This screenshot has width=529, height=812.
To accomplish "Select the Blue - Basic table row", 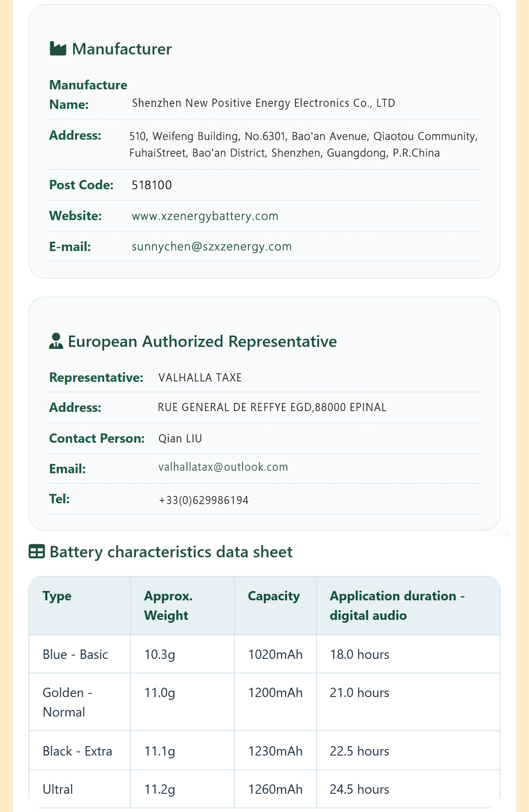I will click(264, 654).
